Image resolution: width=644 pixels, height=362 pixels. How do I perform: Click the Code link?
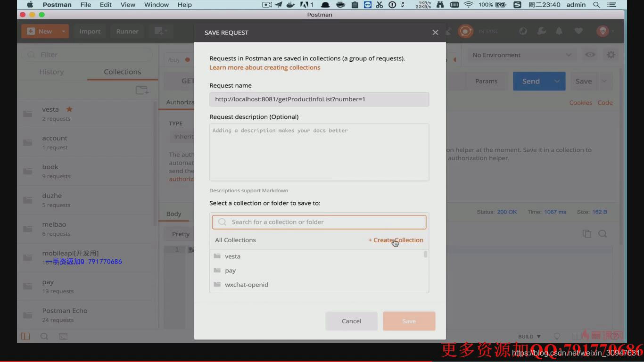point(605,102)
